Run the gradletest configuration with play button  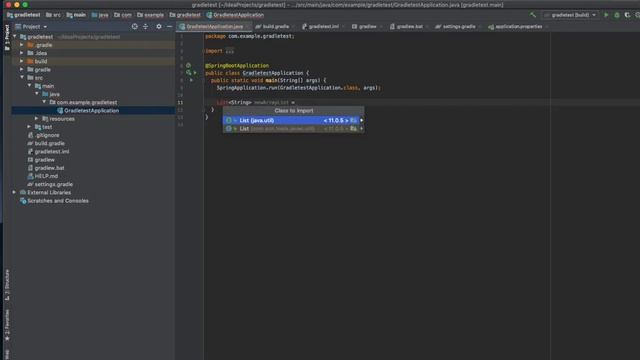[x=606, y=15]
